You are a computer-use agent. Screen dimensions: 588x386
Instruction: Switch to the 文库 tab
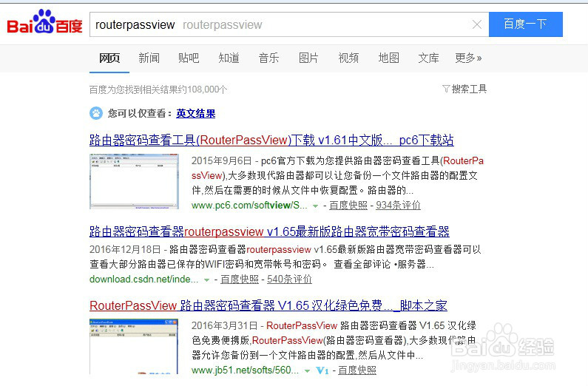(428, 58)
